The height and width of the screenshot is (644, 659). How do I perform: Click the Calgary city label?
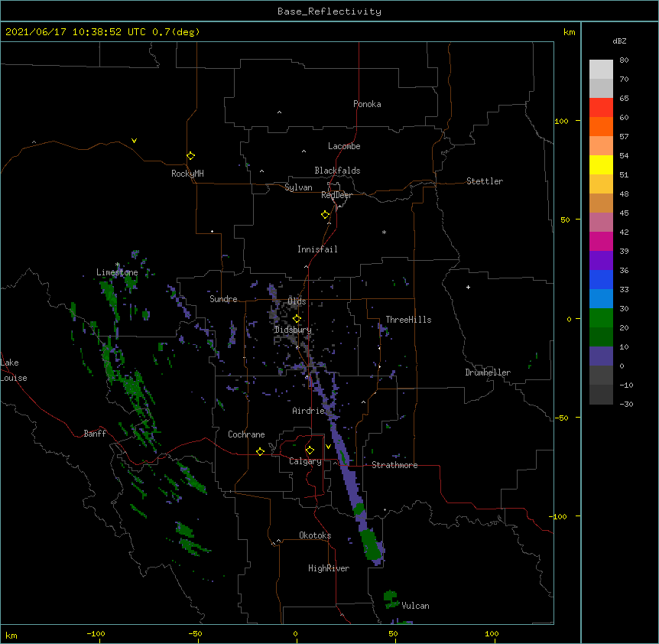pos(305,461)
